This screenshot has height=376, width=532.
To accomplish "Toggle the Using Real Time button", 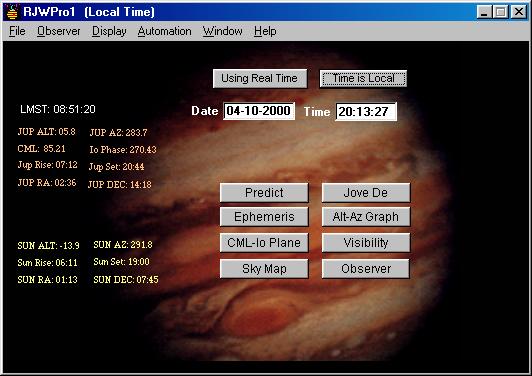I will [260, 78].
